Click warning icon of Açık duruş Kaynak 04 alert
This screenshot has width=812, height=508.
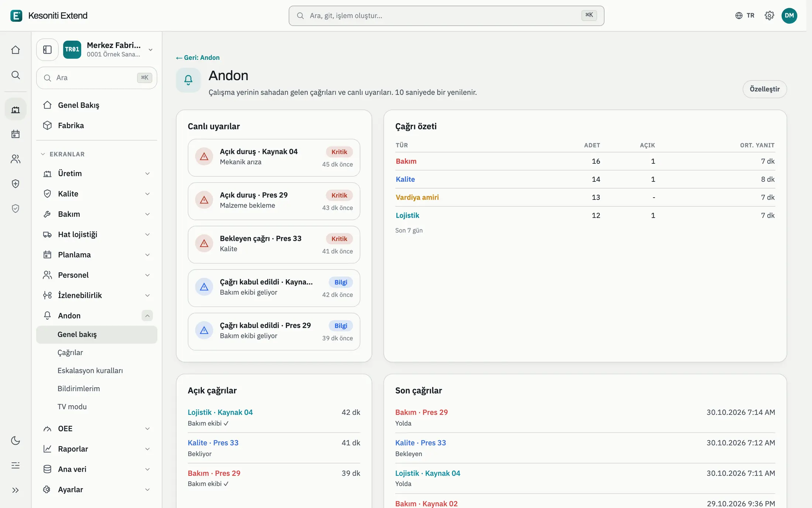pos(204,157)
